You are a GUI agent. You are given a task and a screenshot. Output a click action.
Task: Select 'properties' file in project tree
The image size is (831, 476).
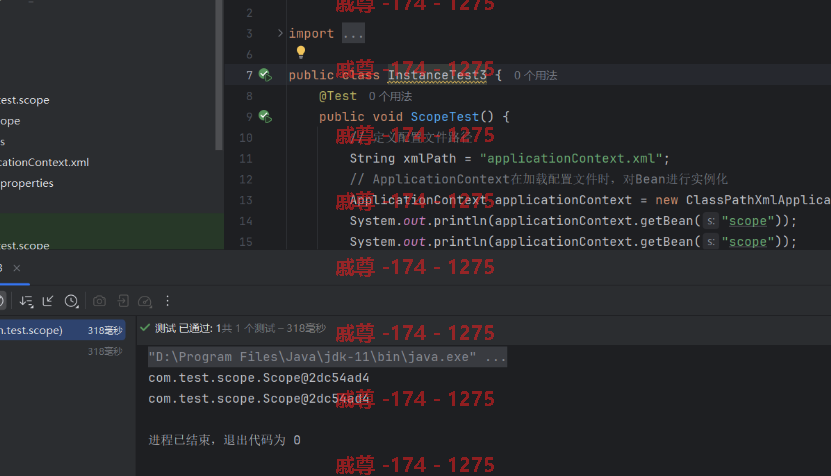(26, 183)
